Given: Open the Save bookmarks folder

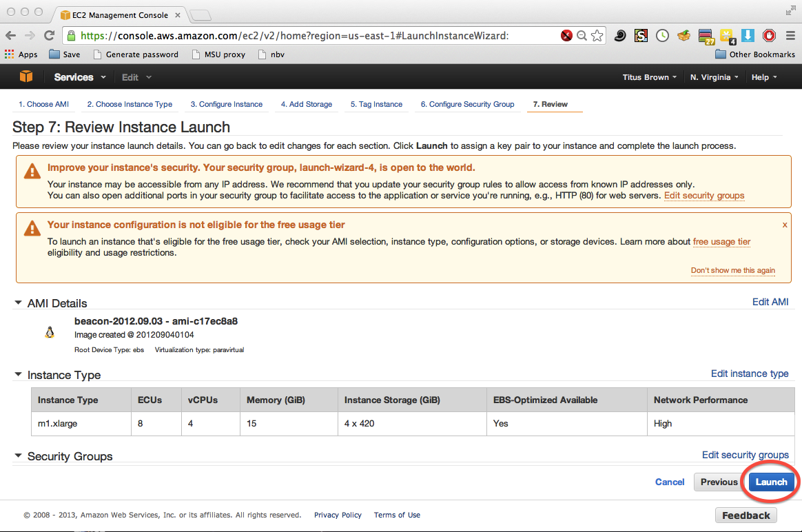Looking at the screenshot, I should point(65,54).
